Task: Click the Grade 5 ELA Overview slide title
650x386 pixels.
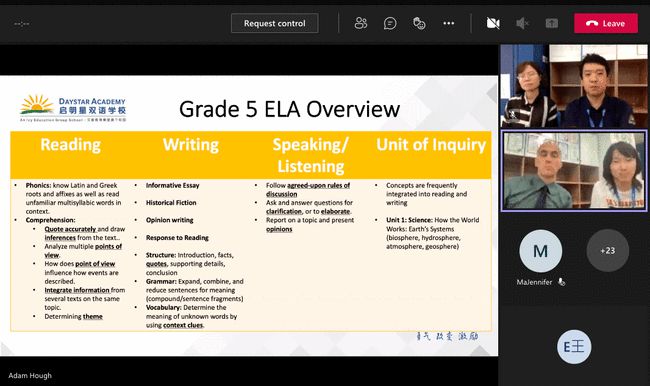Action: click(x=289, y=109)
